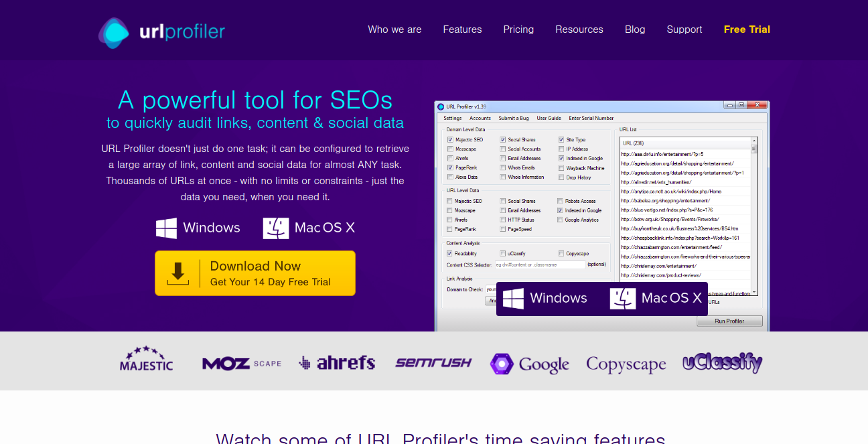Click the Mozscape logo
Viewport: 868px width, 444px height.
242,364
